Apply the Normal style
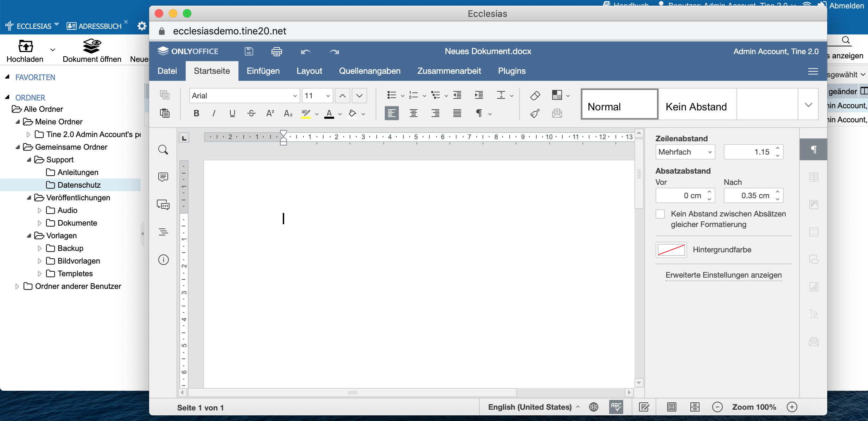 (619, 104)
